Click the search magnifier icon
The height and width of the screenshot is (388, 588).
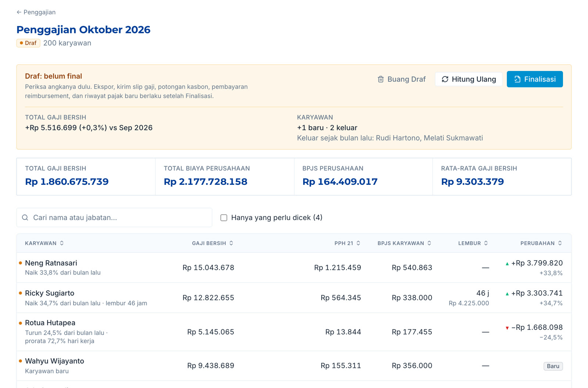25,218
